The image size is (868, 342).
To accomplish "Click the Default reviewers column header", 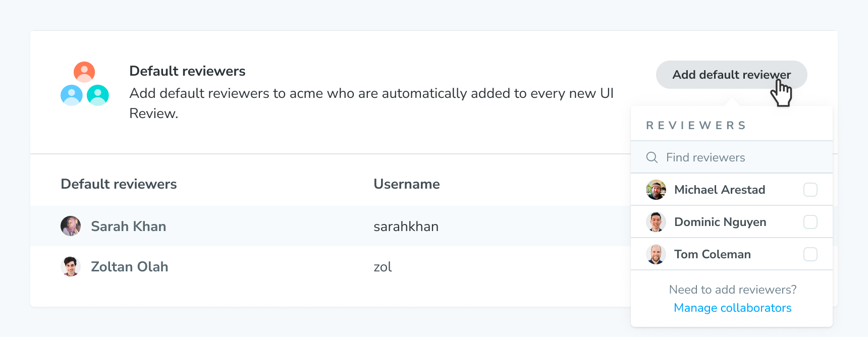I will (119, 184).
